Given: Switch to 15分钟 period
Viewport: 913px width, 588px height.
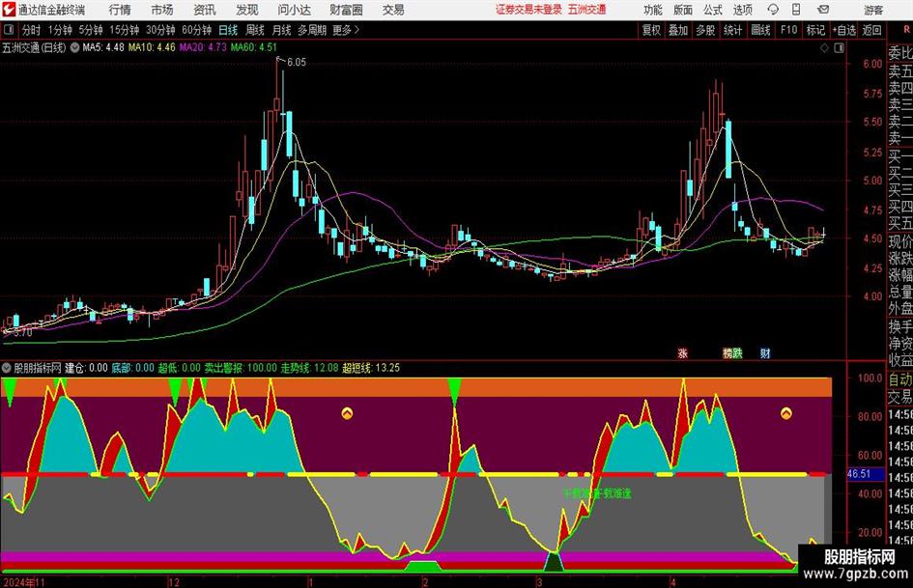Looking at the screenshot, I should (x=125, y=30).
